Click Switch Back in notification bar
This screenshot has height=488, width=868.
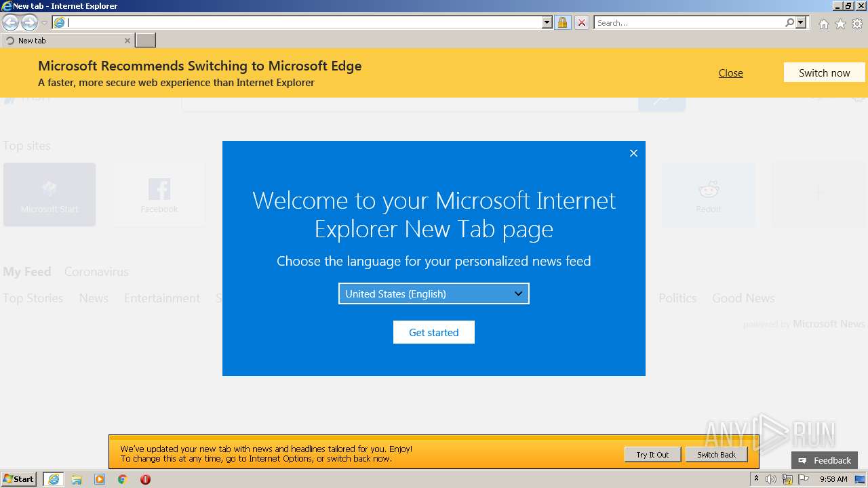[x=716, y=455]
